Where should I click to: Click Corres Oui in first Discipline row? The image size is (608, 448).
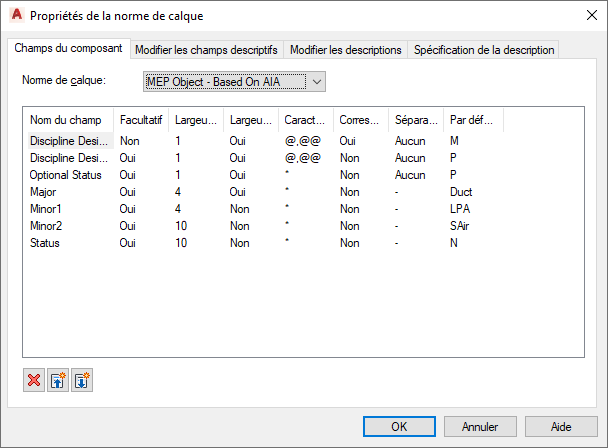[347, 141]
